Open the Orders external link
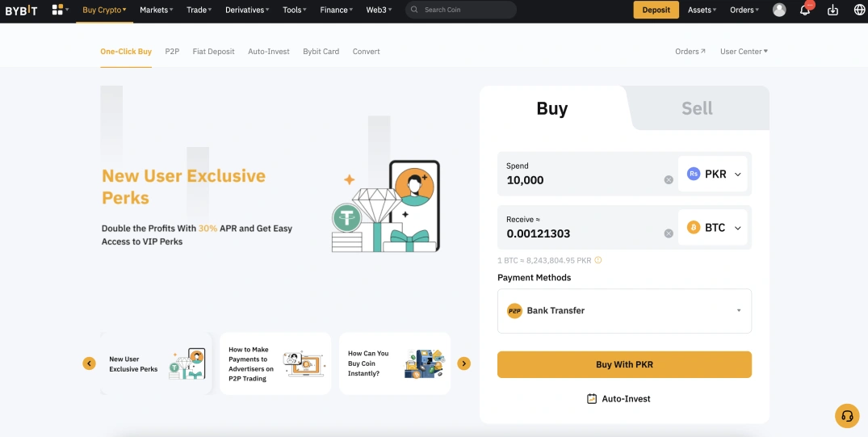Viewport: 868px width, 437px height. coord(690,52)
